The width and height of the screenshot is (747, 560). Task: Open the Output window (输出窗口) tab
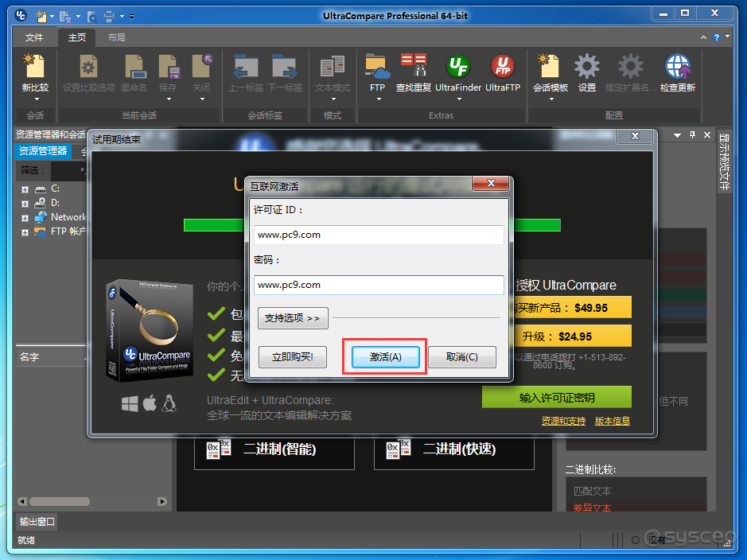point(37,522)
